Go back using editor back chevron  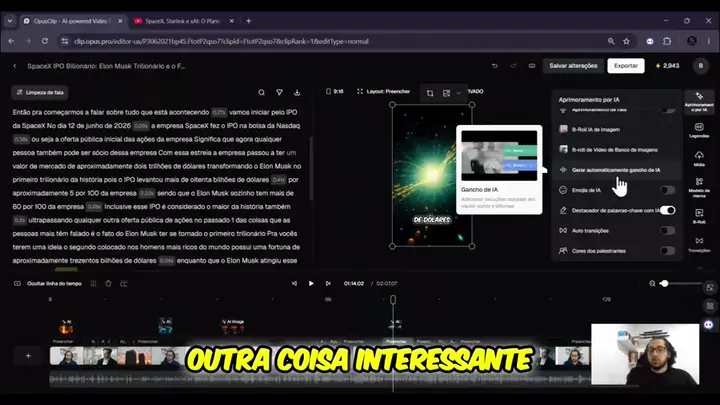15,66
